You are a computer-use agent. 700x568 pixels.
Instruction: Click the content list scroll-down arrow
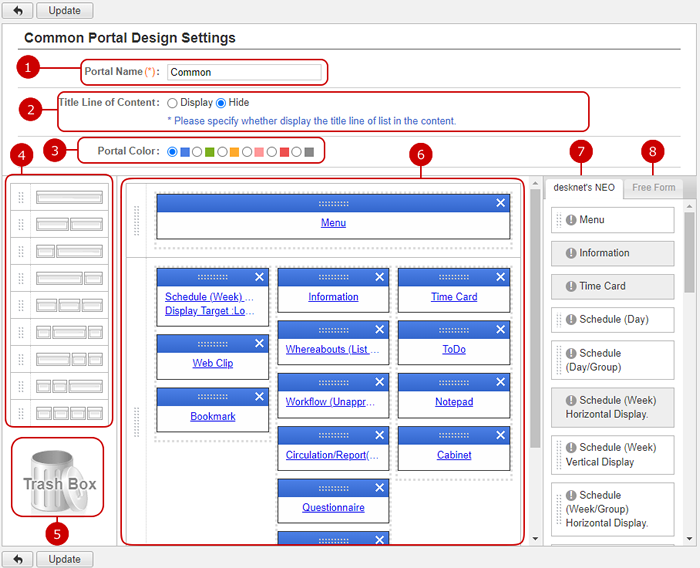(x=689, y=539)
